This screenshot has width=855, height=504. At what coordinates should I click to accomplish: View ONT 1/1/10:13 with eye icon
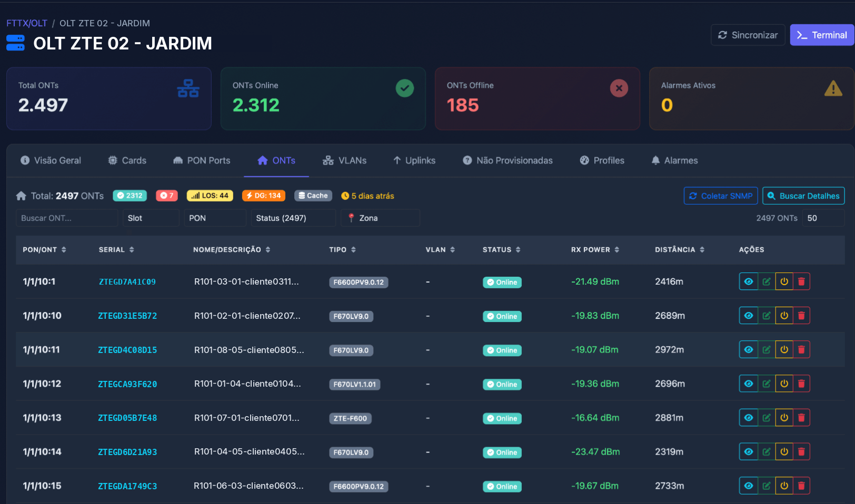748,418
